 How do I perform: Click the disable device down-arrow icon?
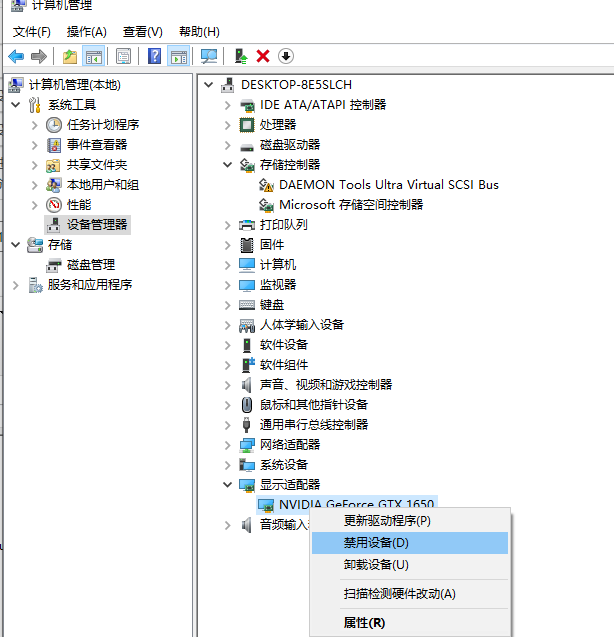click(286, 56)
